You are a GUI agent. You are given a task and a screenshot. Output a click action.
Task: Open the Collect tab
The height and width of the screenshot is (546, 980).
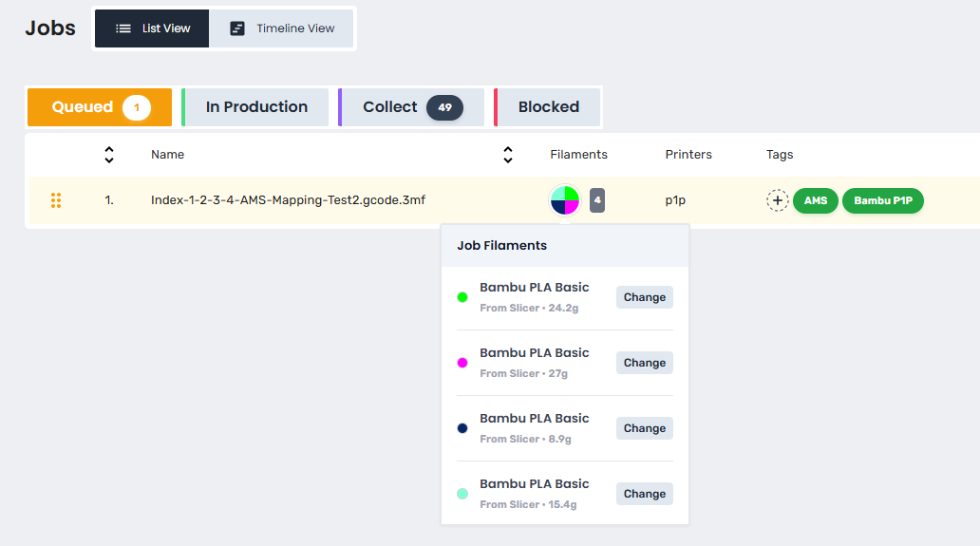coord(411,106)
